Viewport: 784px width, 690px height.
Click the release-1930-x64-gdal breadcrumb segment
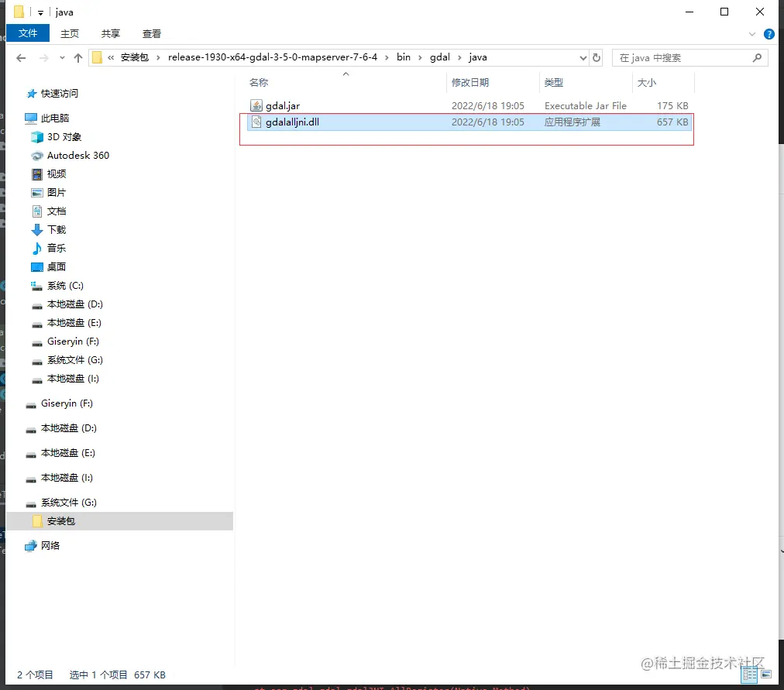point(273,57)
